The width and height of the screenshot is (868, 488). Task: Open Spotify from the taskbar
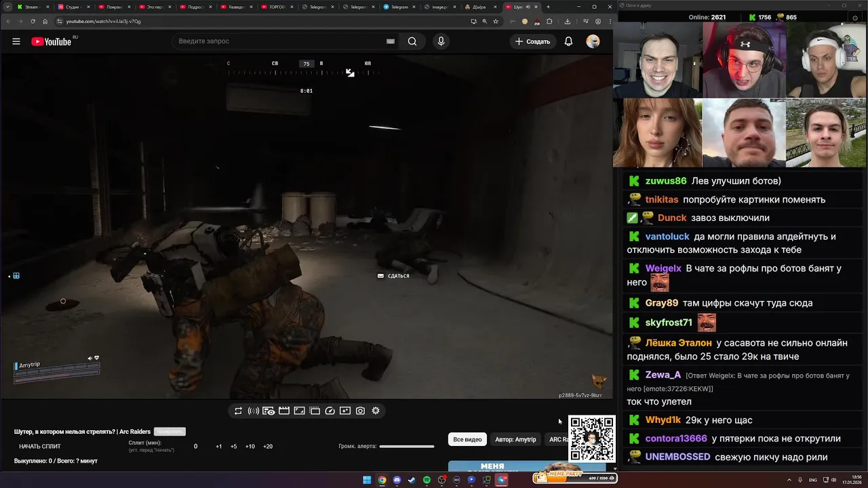(x=427, y=480)
